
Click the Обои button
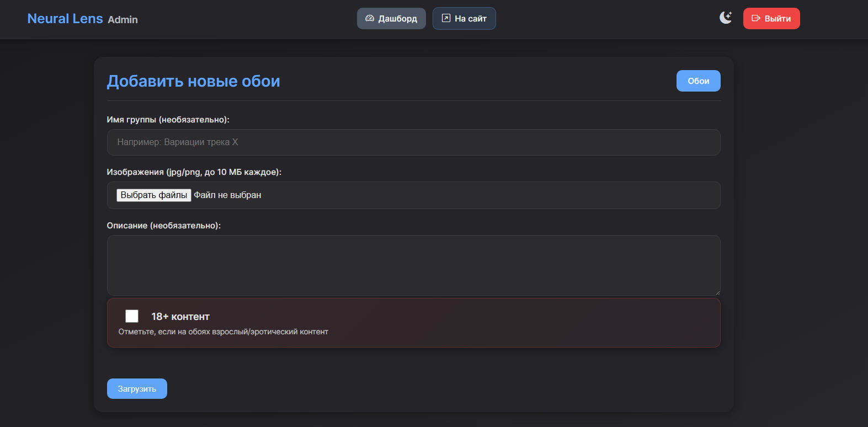[698, 81]
